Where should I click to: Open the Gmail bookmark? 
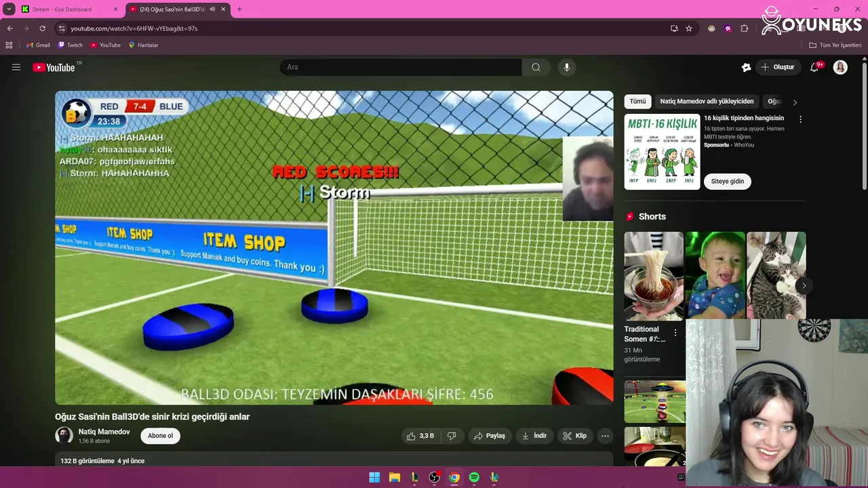[x=38, y=45]
